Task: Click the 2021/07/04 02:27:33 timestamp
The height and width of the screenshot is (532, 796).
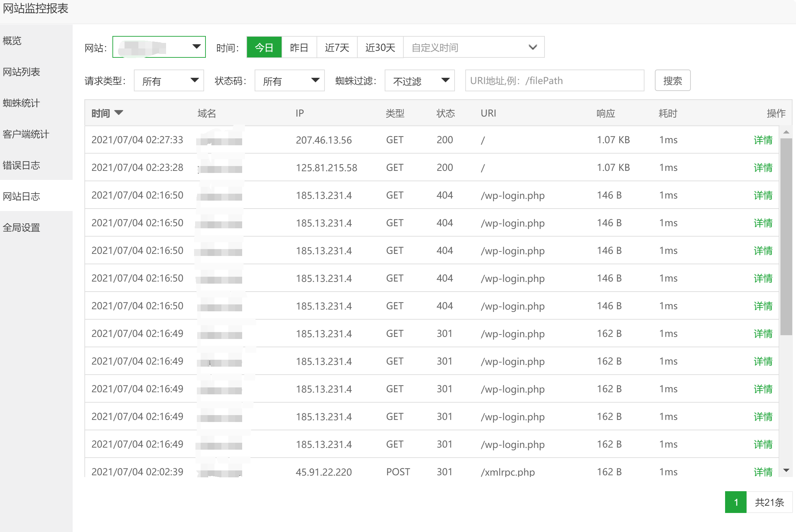Action: tap(137, 140)
